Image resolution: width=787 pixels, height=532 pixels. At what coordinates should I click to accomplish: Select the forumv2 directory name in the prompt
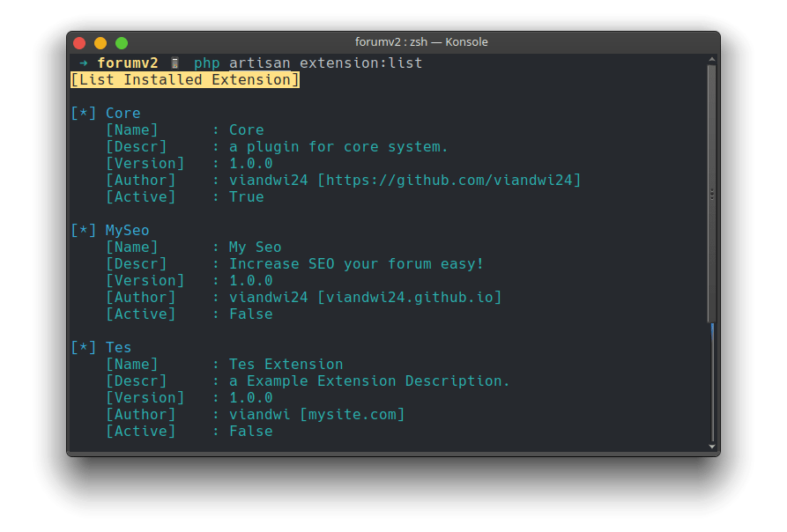click(x=128, y=63)
